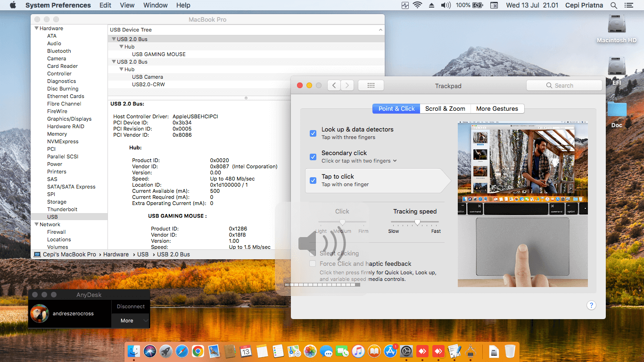Click the back arrow in Trackpad window
Image resolution: width=644 pixels, height=362 pixels.
(x=334, y=85)
